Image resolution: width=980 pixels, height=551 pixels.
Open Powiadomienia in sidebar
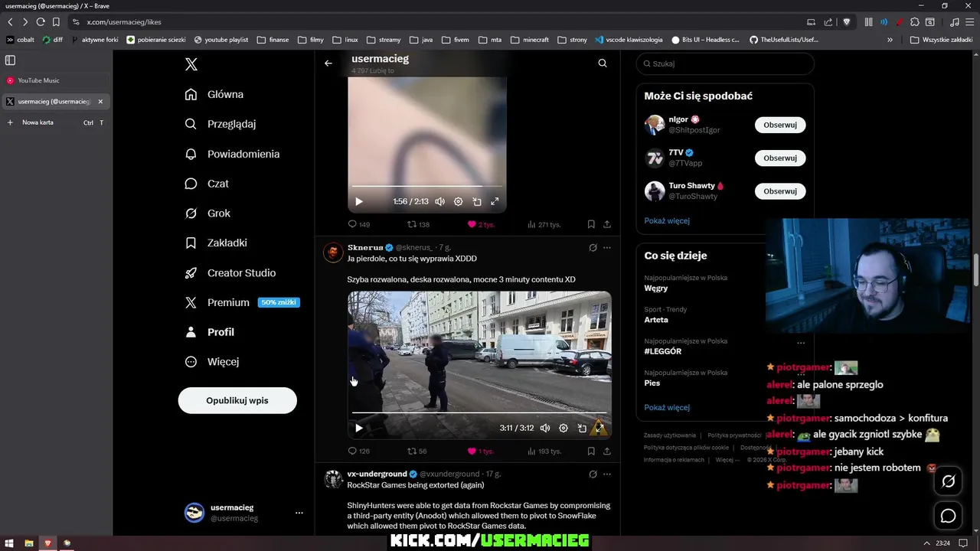(232, 154)
